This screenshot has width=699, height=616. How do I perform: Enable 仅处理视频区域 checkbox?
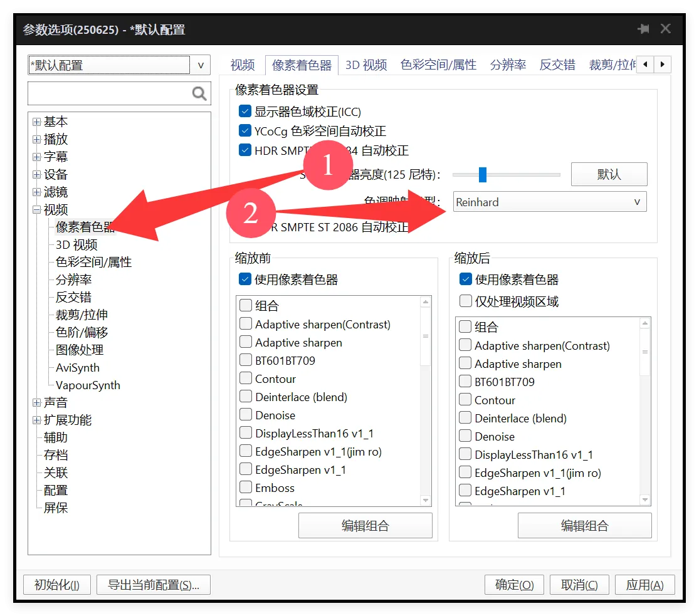click(465, 301)
